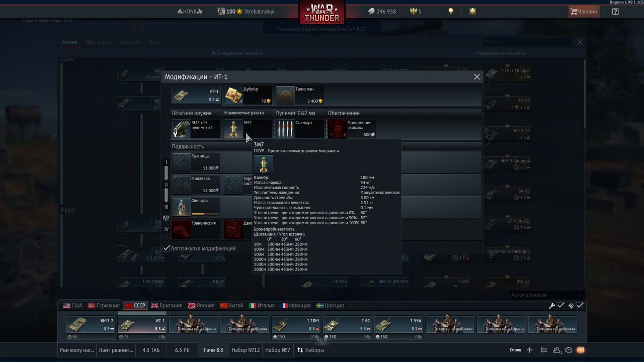Switch to the Авиация tab

[130, 42]
